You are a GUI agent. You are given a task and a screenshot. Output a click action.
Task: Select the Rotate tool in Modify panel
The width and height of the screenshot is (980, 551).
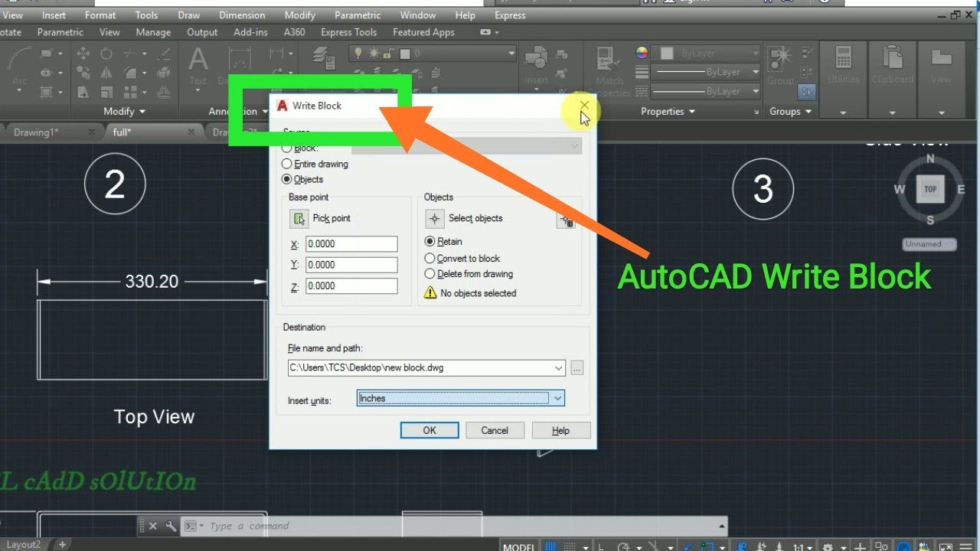[106, 54]
